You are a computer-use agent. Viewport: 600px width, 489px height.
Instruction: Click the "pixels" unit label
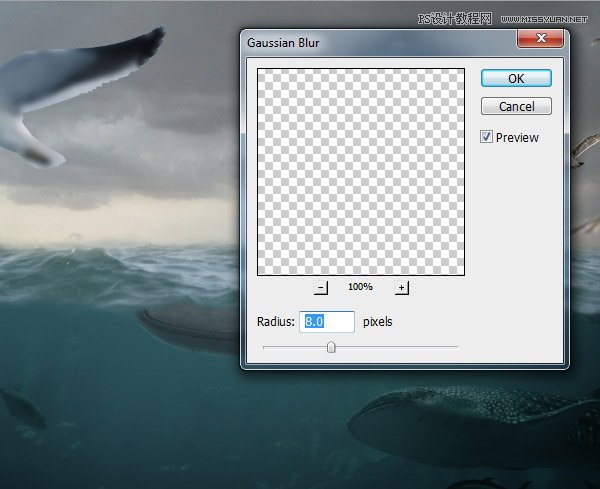377,322
